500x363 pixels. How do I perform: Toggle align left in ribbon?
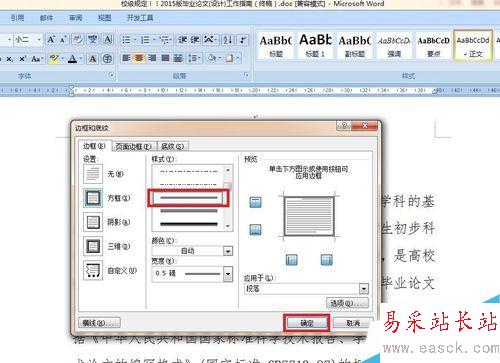(126, 59)
